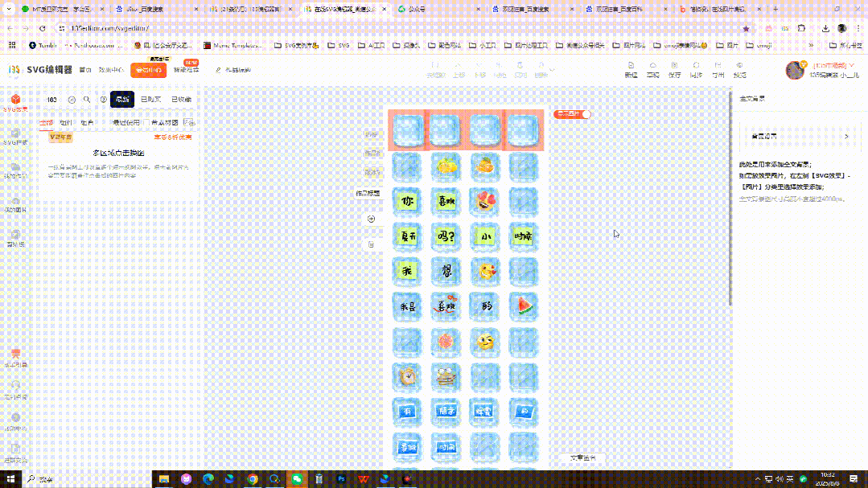Click the canvas vertical scrollbar
868x488 pixels.
[730, 199]
